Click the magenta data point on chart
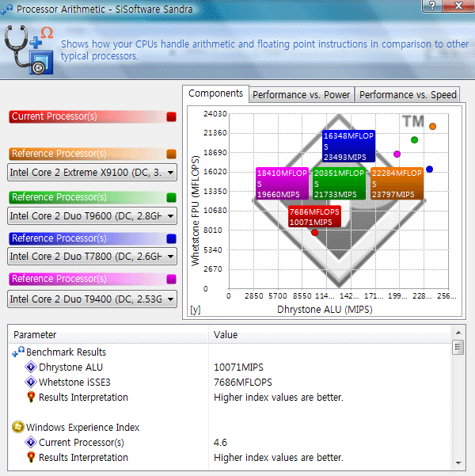 [x=397, y=154]
